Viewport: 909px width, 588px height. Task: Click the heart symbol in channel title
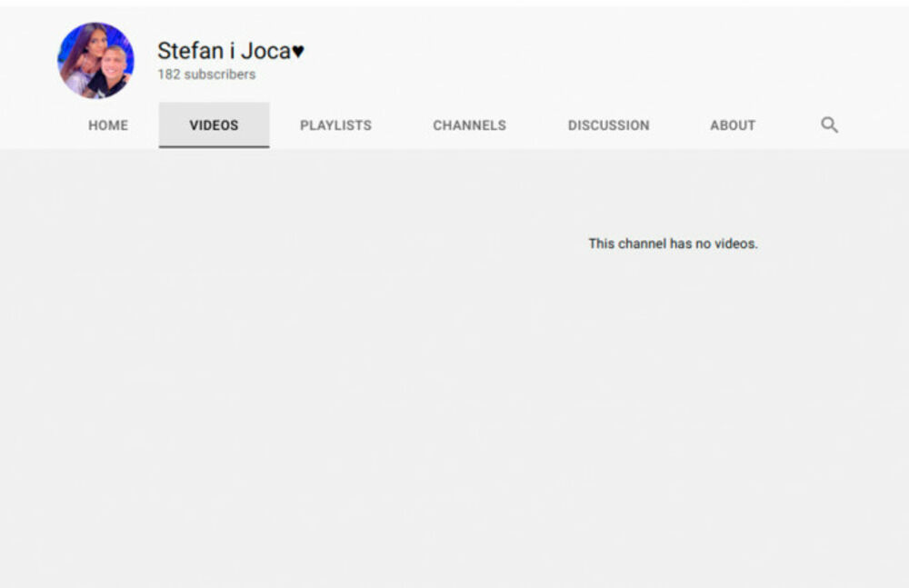coord(298,52)
